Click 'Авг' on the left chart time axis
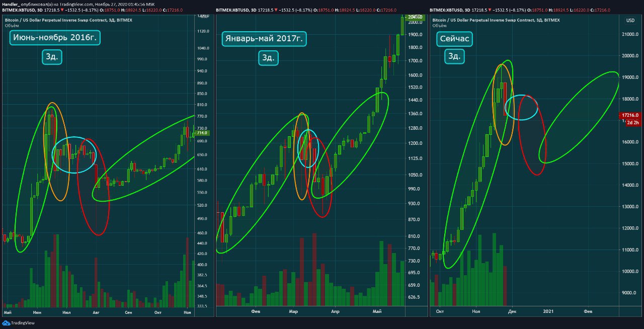The image size is (644, 329). pyautogui.click(x=97, y=312)
